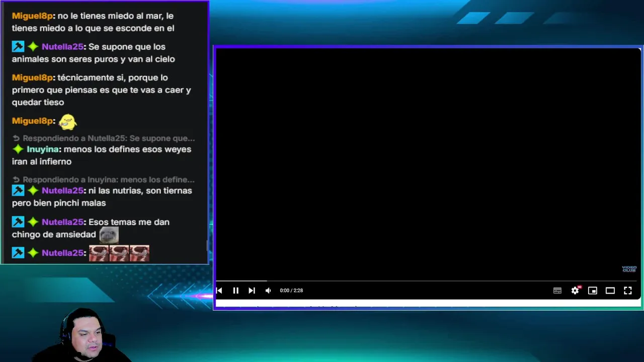The image size is (644, 362).
Task: Open the video settings gear
Action: 575,291
